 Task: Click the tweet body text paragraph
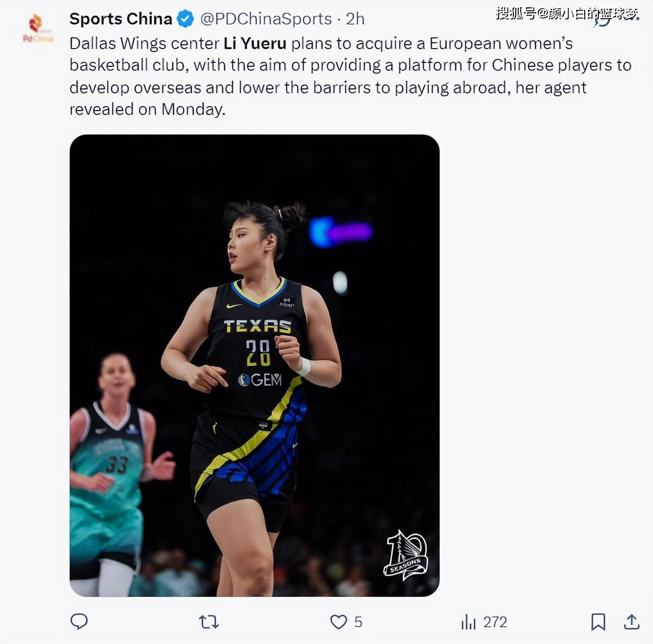(350, 76)
